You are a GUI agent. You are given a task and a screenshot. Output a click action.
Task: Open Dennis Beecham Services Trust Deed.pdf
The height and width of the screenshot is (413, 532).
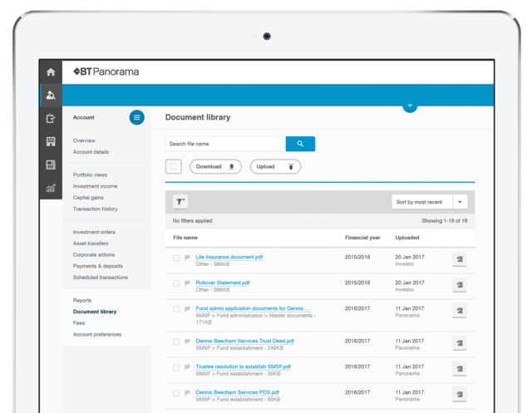pos(245,341)
